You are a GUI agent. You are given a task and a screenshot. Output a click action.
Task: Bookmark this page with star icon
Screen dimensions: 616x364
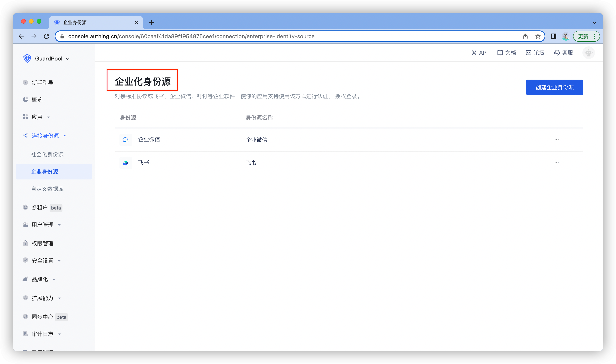(x=538, y=36)
